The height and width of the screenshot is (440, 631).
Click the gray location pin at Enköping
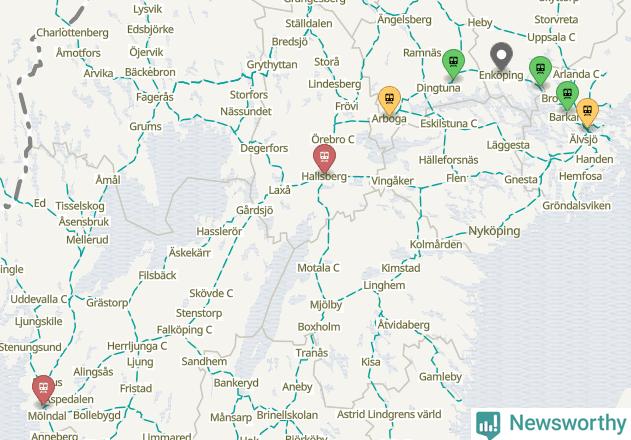coord(501,56)
